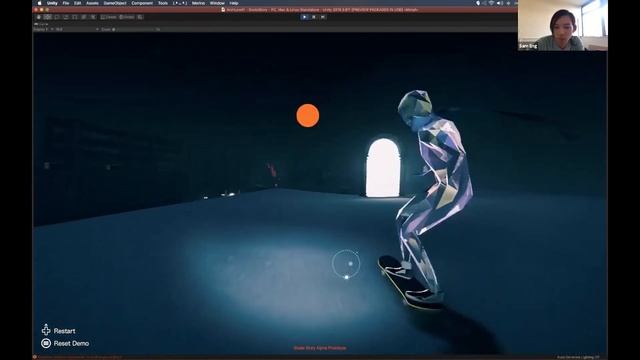
Task: Open the Edit menu
Action: [x=78, y=3]
